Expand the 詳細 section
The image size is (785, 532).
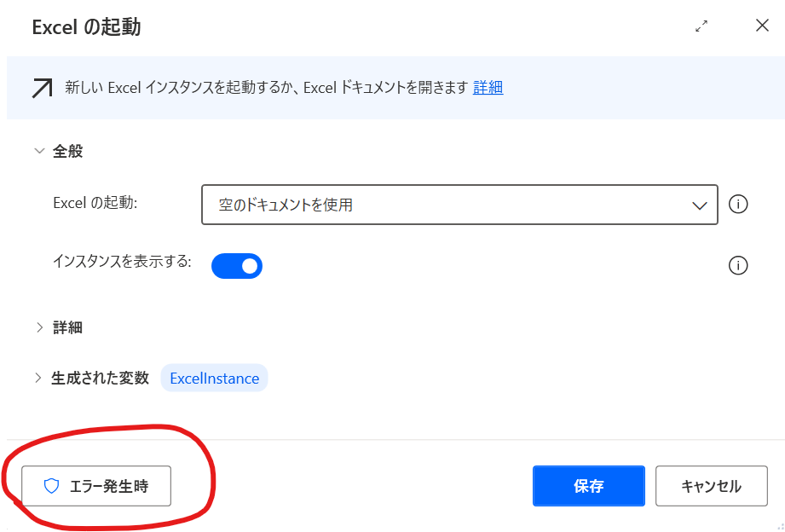tap(39, 327)
